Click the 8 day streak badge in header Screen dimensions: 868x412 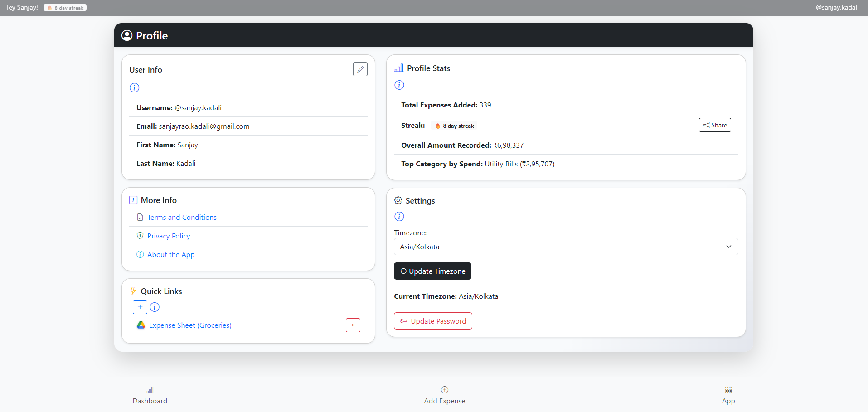tap(65, 8)
